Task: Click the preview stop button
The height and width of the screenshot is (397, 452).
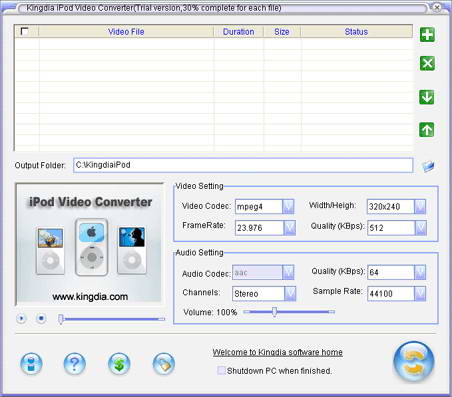Action: (41, 319)
